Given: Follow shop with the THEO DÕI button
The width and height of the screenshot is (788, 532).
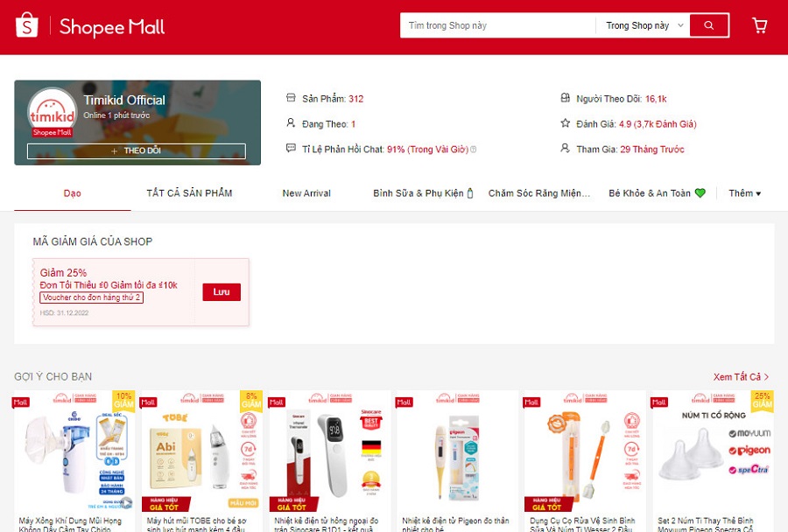Looking at the screenshot, I should coord(137,151).
